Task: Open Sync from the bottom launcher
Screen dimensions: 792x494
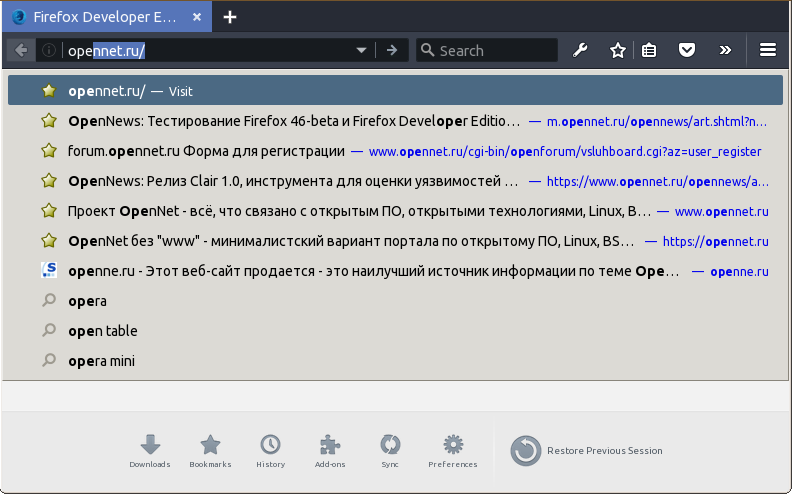Action: coord(390,451)
